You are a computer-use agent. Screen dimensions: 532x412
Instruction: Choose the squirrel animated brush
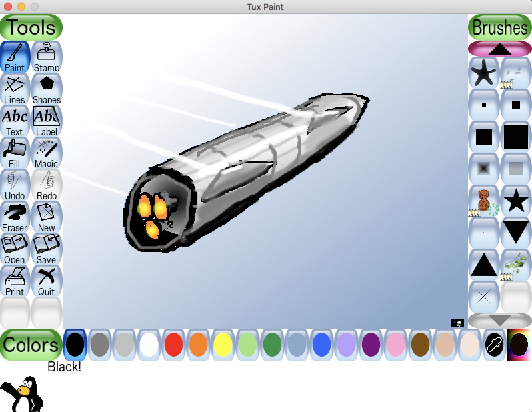tap(484, 201)
